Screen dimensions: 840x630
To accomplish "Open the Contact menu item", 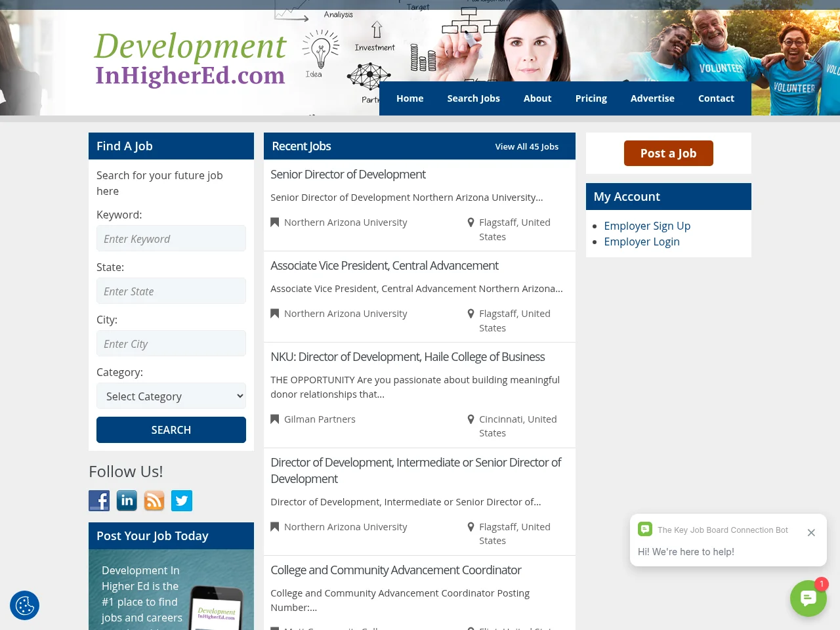I will [716, 98].
